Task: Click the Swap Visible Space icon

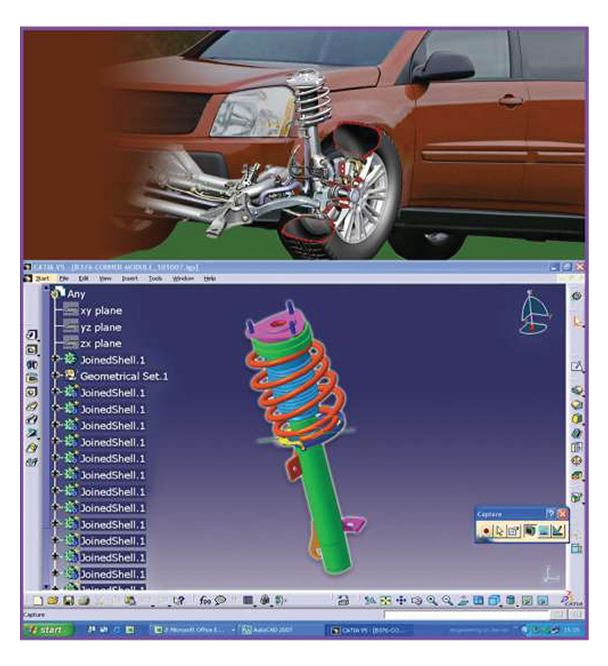Action: (542, 600)
